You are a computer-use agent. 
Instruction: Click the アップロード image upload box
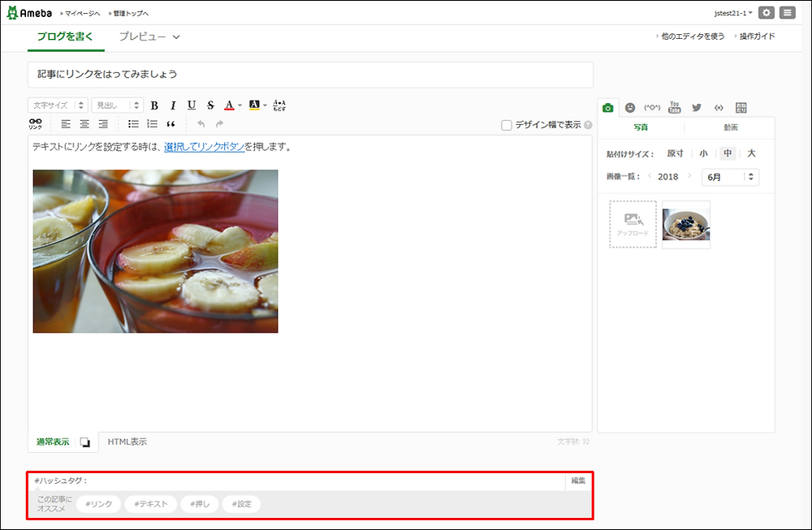click(633, 225)
